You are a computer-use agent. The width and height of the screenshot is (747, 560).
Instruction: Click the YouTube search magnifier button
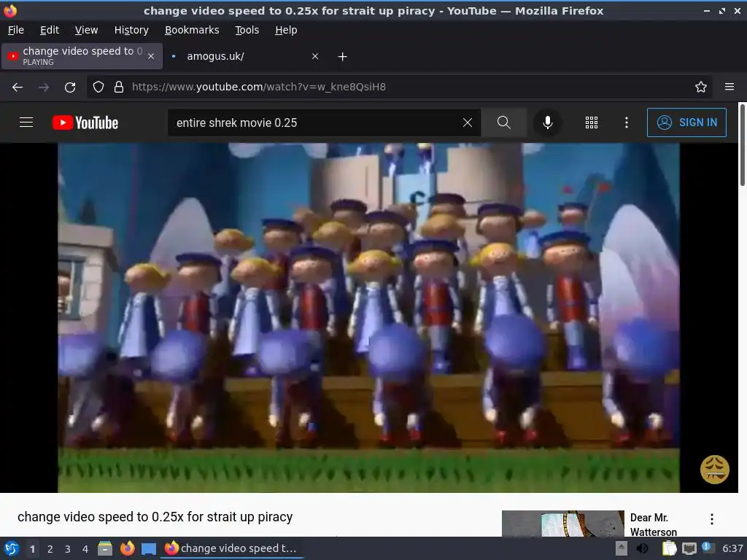click(x=503, y=122)
